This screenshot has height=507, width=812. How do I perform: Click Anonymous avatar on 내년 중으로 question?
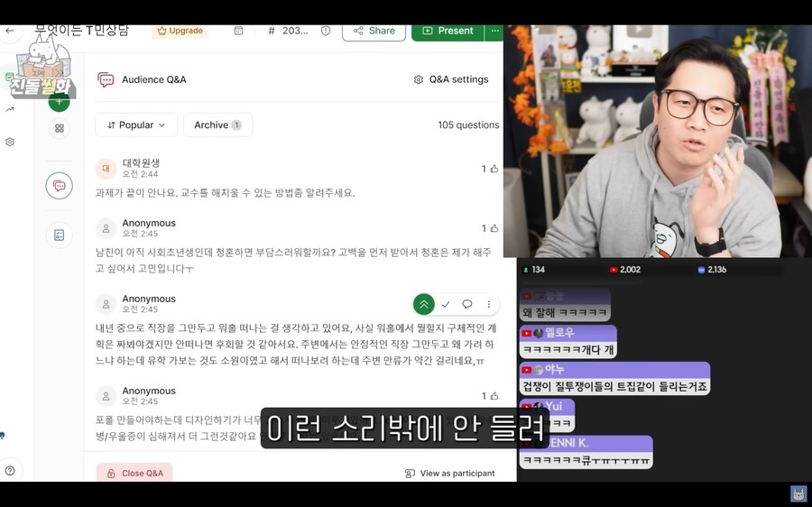click(x=106, y=305)
